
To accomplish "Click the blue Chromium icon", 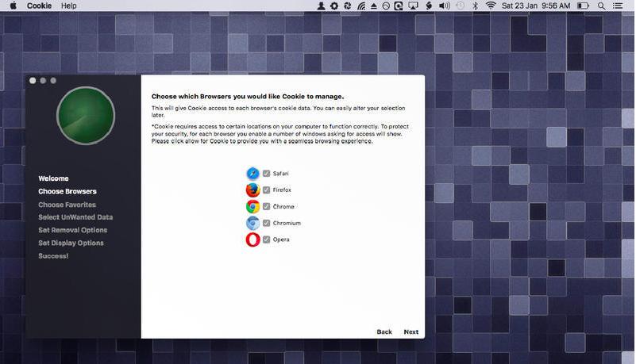I will [x=252, y=223].
